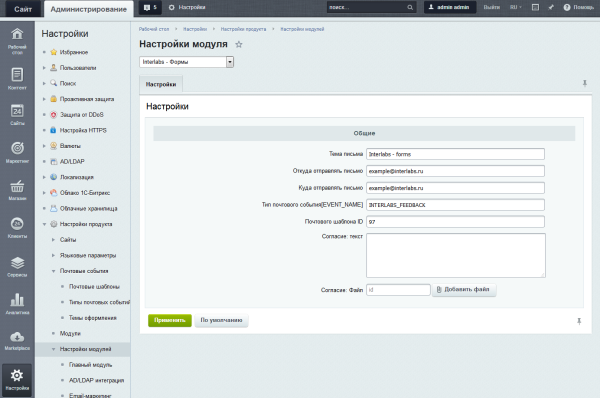Select the Настройки tab in module settings
Image resolution: width=600 pixels, height=398 pixels.
point(161,84)
